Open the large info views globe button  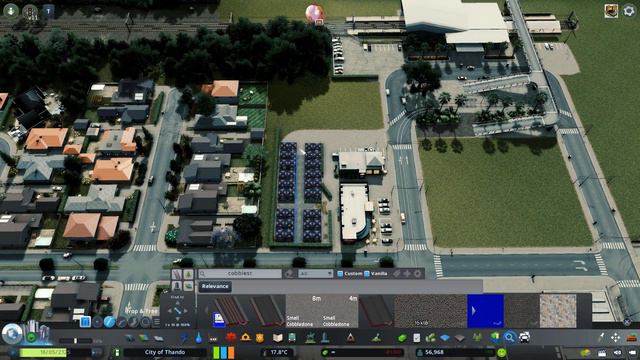(x=12, y=333)
